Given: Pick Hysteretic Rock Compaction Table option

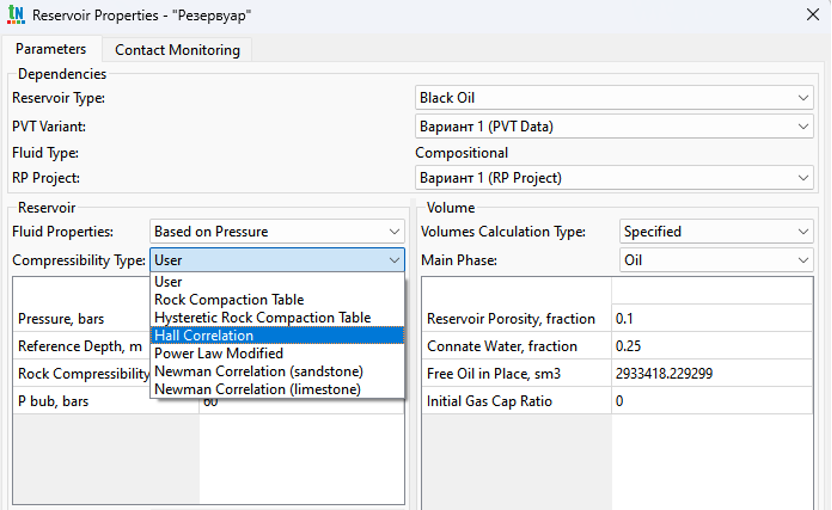Looking at the screenshot, I should [277, 317].
